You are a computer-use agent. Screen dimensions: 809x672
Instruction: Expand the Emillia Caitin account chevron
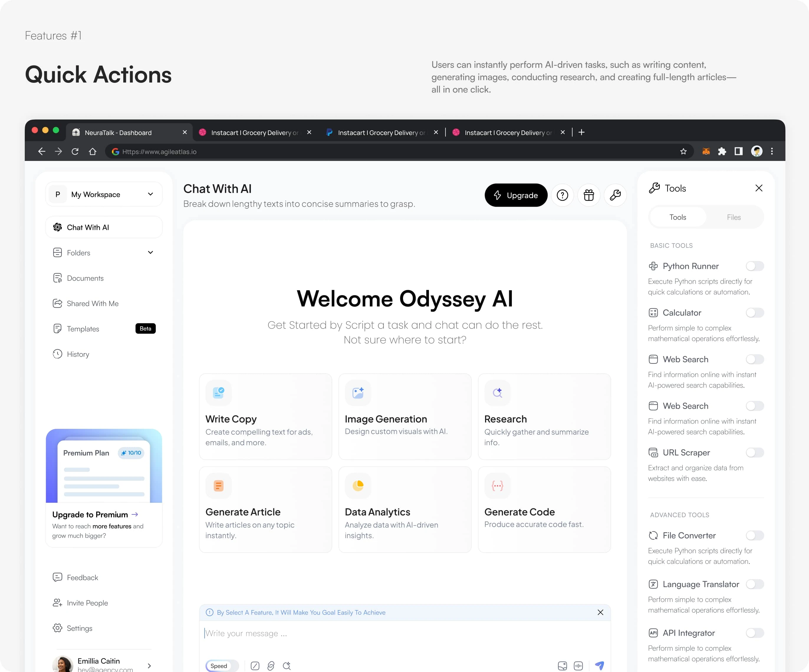click(149, 666)
